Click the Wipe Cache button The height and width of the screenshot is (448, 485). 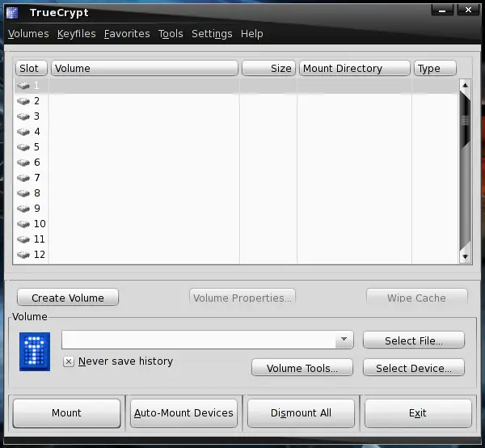click(x=416, y=298)
